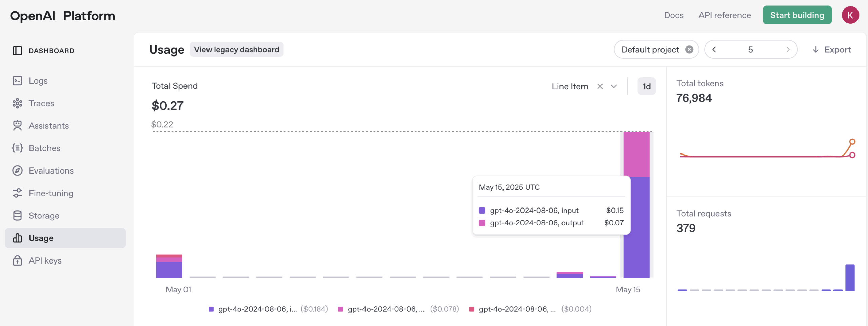Click the Traces dots icon

17,103
